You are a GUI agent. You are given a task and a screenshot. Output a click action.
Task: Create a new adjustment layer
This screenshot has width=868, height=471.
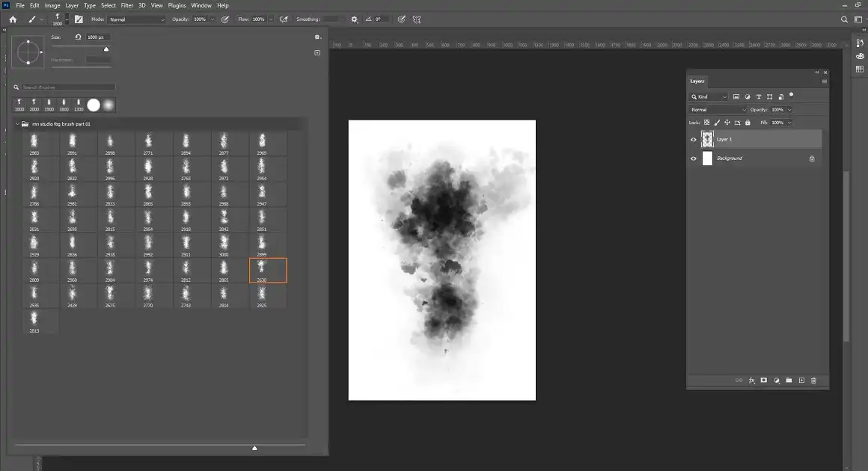(x=776, y=381)
